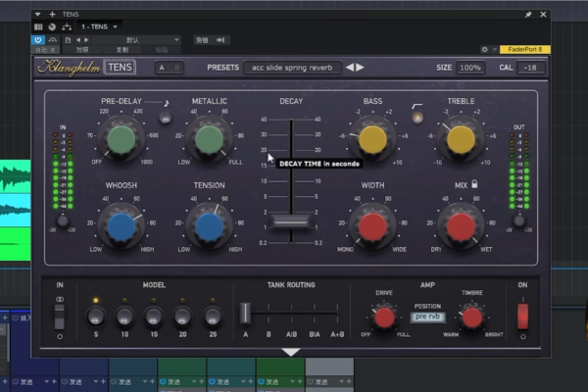Open the channel editor columns icon
588x392 pixels.
point(38,26)
